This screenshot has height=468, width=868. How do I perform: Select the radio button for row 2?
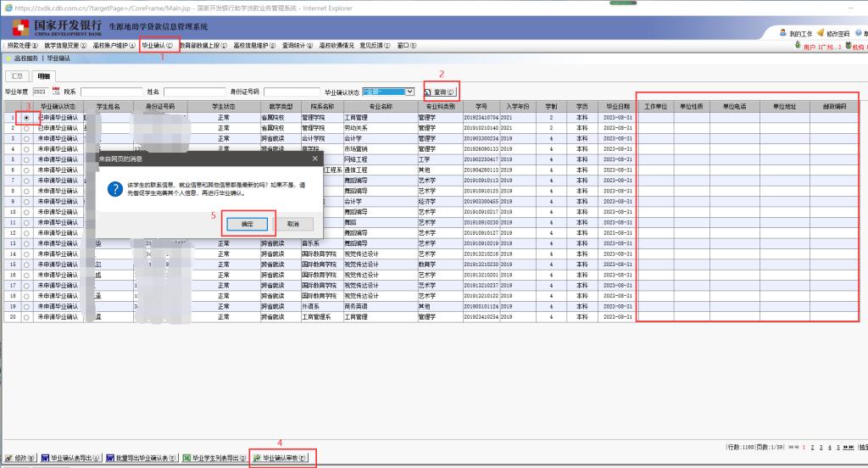click(27, 128)
